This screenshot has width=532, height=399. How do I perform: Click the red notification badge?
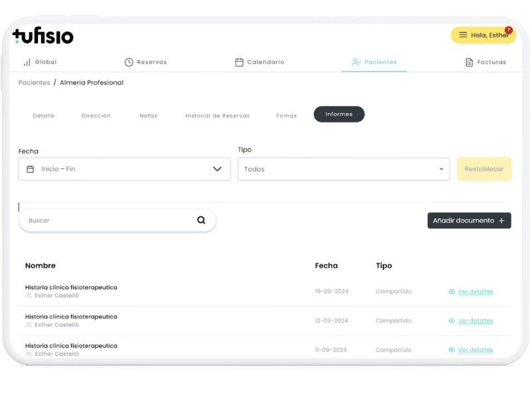[x=508, y=30]
